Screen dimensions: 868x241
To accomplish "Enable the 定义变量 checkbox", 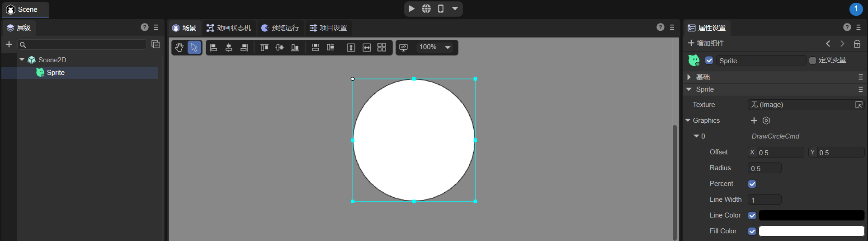I will [812, 60].
